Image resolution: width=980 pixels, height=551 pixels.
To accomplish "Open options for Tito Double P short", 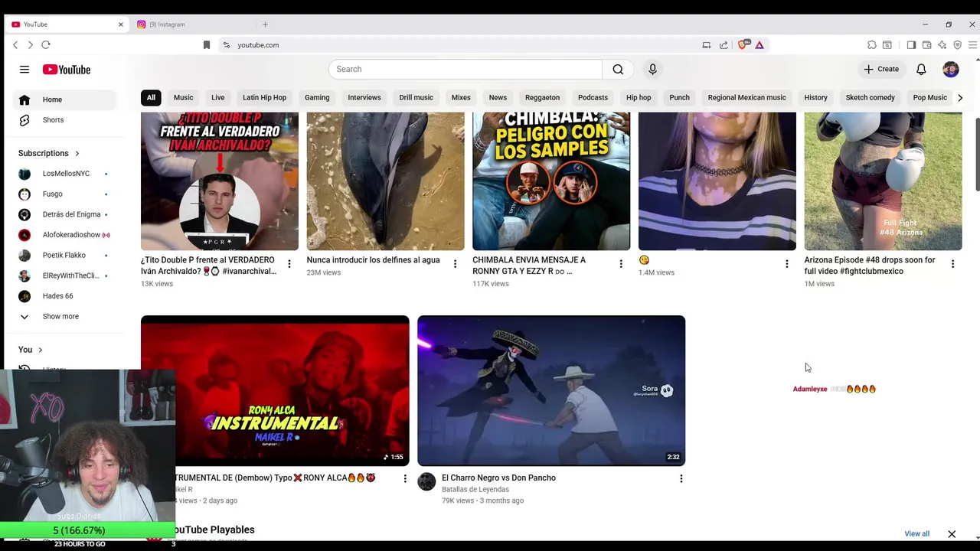I will click(x=289, y=264).
